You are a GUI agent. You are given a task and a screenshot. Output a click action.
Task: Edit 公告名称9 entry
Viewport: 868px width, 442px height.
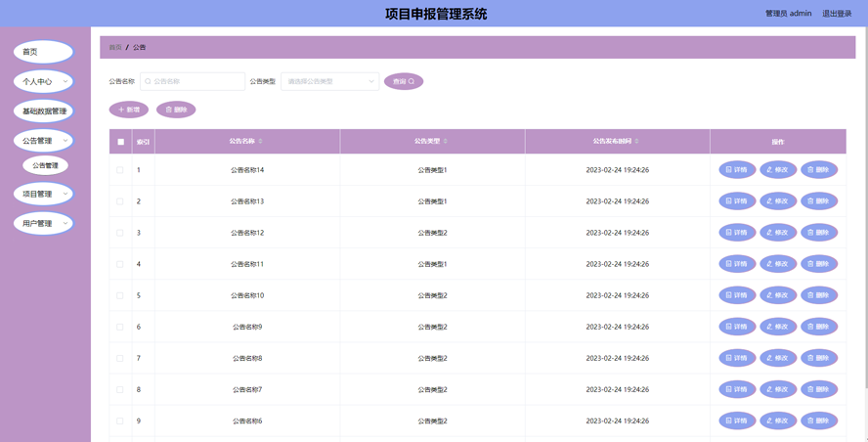[x=778, y=327]
